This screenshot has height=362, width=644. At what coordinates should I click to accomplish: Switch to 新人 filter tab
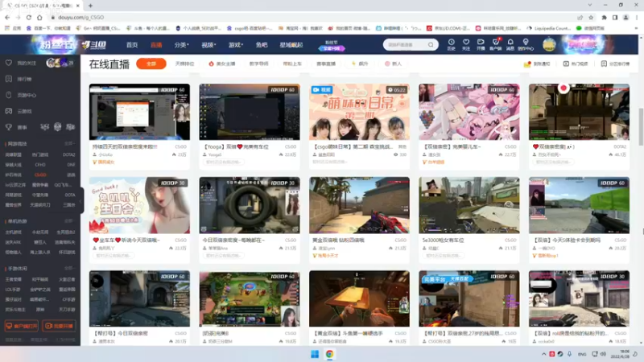point(393,64)
